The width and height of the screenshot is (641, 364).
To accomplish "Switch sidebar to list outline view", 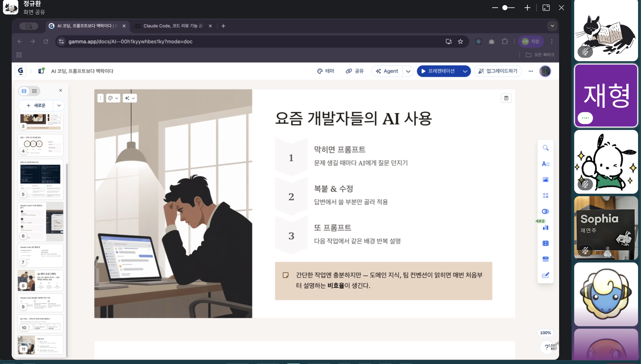I will (34, 91).
